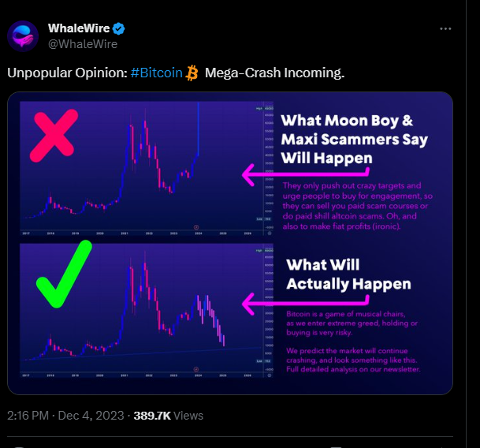Open the three-dot more options menu
The image size is (480, 448).
(x=445, y=29)
